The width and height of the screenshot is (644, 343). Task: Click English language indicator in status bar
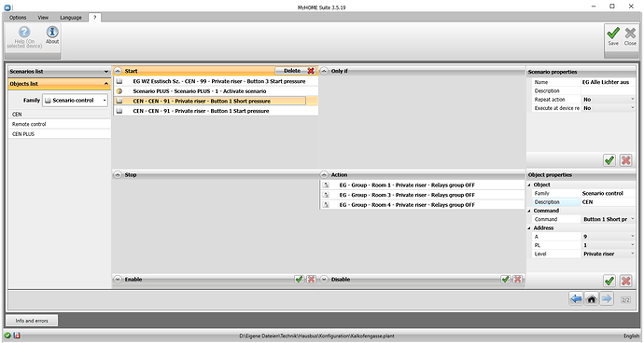coord(631,336)
